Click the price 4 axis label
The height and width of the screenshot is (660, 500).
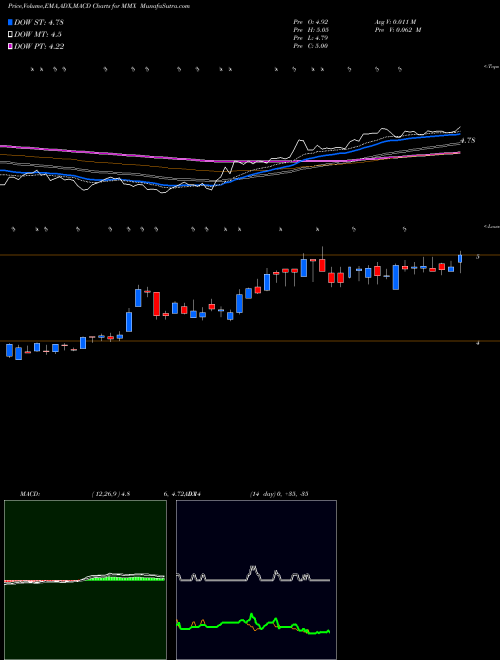[478, 343]
